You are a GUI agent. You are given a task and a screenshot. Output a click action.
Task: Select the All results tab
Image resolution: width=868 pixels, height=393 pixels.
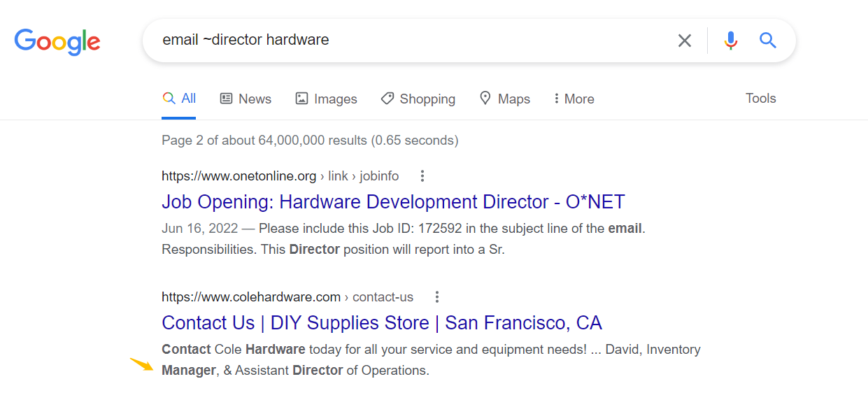[179, 99]
